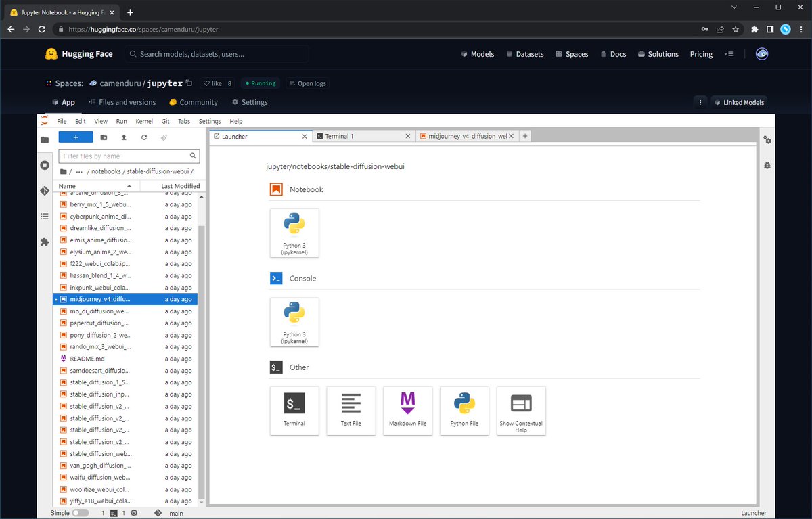Open the Running Terminals and Kernels panel

pos(45,165)
